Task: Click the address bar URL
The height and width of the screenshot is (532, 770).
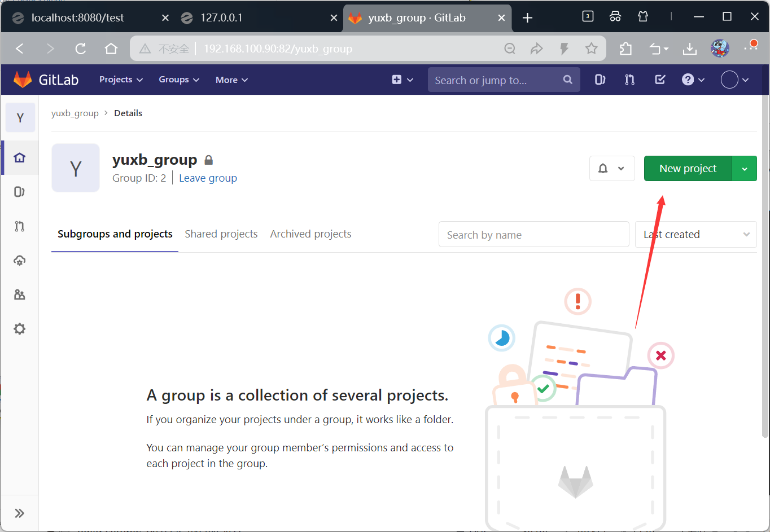Action: 278,49
